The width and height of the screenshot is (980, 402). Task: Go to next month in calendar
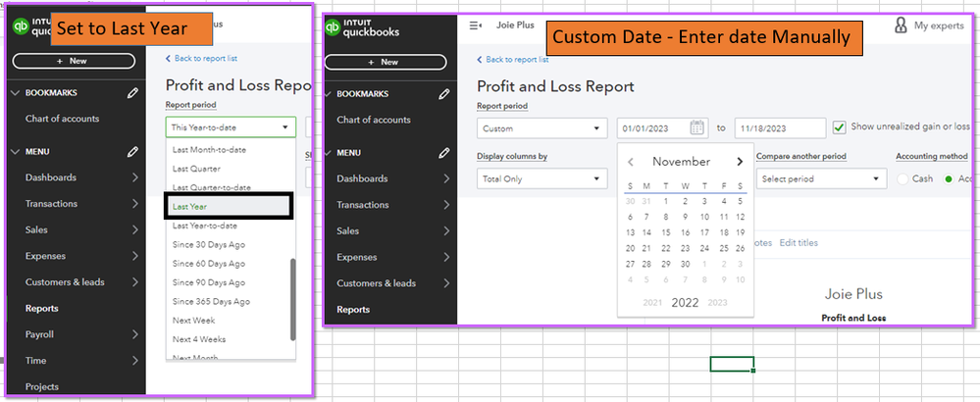740,162
